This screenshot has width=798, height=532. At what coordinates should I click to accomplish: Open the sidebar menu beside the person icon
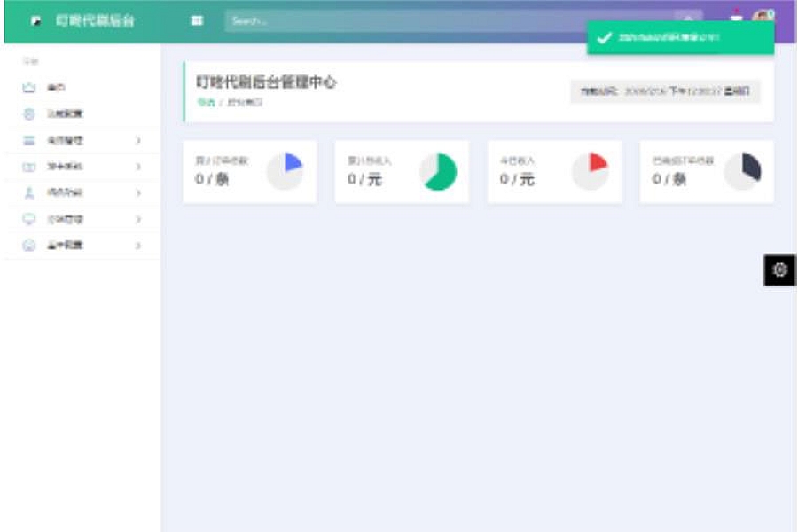[65, 193]
